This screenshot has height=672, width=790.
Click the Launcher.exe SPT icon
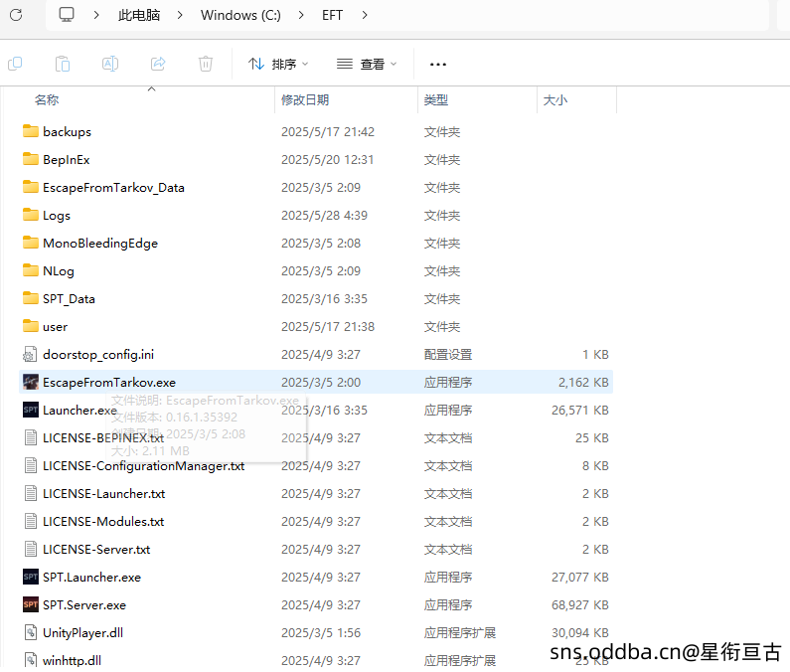pyautogui.click(x=31, y=410)
